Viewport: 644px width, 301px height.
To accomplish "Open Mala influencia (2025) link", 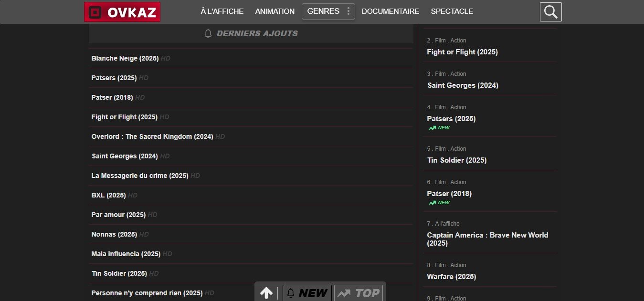I will tap(126, 254).
